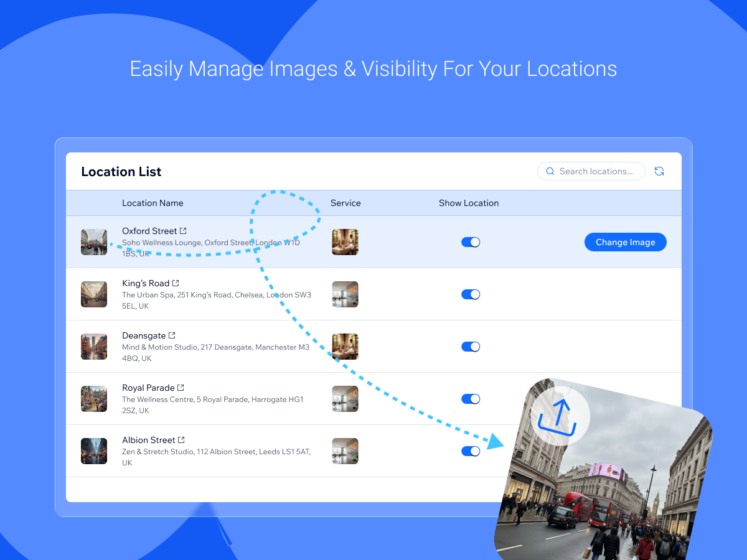Image resolution: width=747 pixels, height=560 pixels.
Task: Select Oxford Street location thumbnail
Action: point(94,242)
